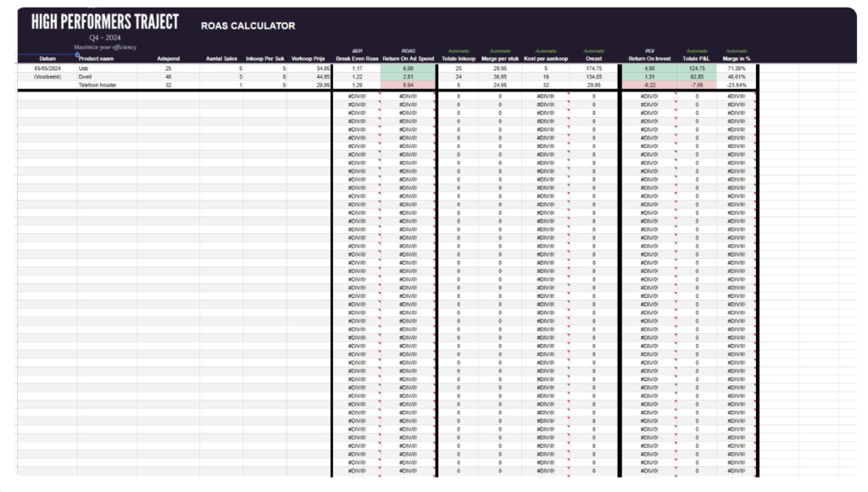Select omzet cell '134,85'
868x492 pixels.
[x=594, y=77]
